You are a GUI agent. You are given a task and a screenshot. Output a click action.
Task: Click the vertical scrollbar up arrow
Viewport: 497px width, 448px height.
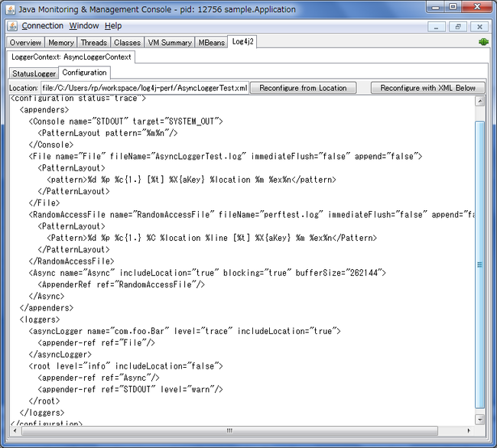[x=480, y=102]
